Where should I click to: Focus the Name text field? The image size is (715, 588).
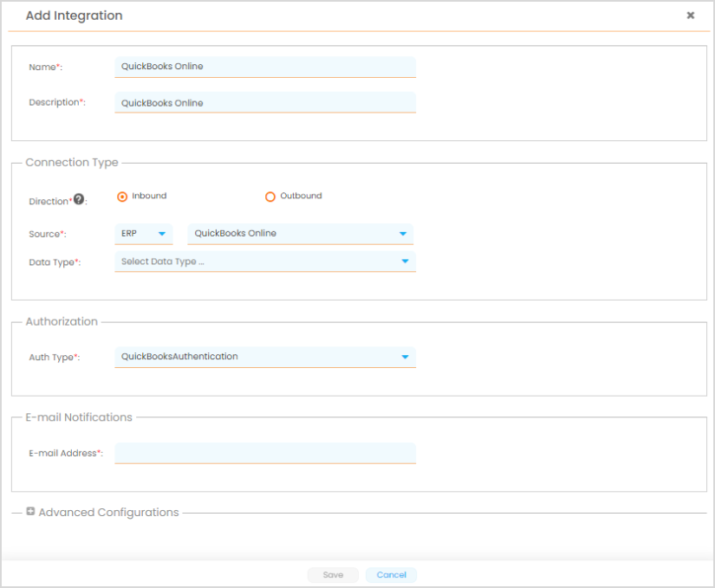(x=264, y=67)
